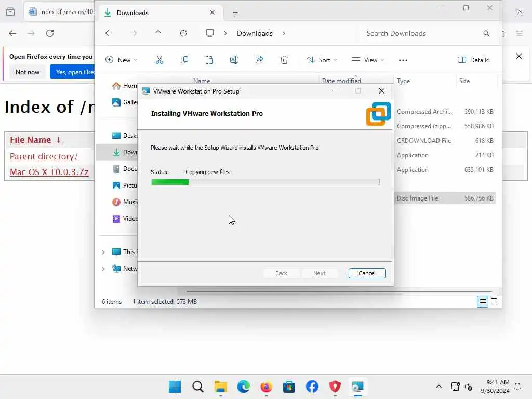
Task: Click the Copy icon in Explorer toolbar
Action: pos(184,60)
